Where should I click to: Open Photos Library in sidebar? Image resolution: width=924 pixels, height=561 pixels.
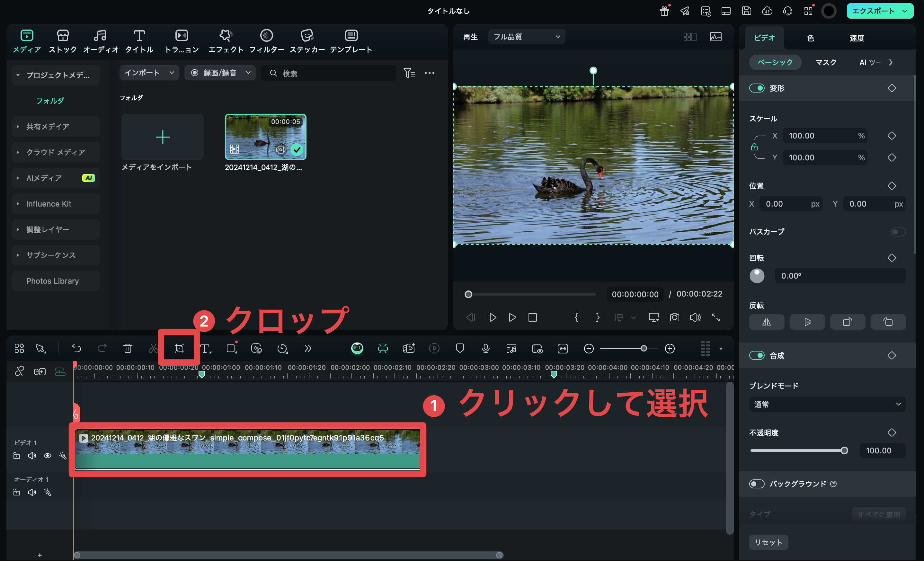pyautogui.click(x=56, y=281)
